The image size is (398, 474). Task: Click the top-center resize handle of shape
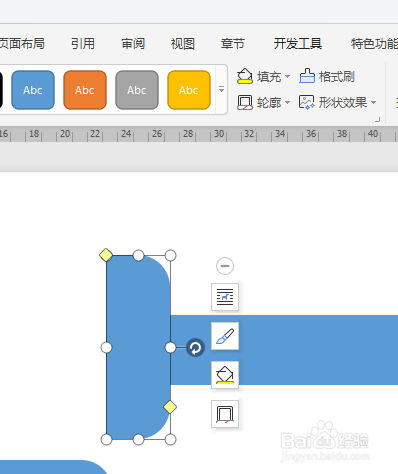point(138,256)
